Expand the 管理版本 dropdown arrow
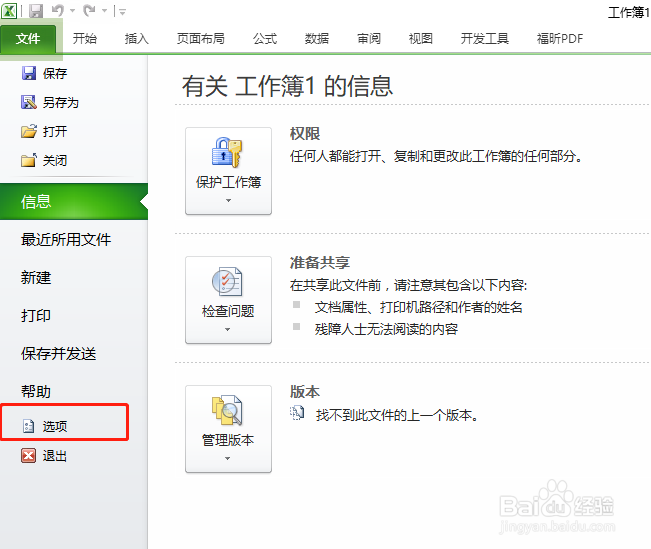 (x=228, y=458)
